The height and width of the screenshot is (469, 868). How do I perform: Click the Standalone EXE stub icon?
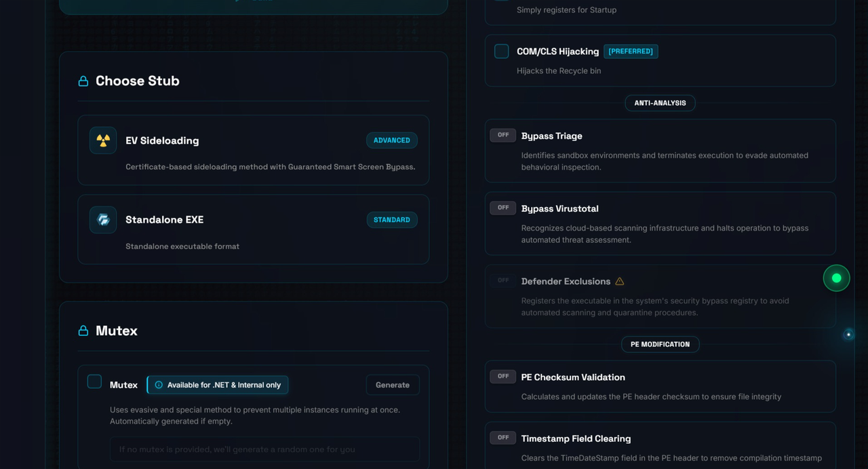coord(103,220)
